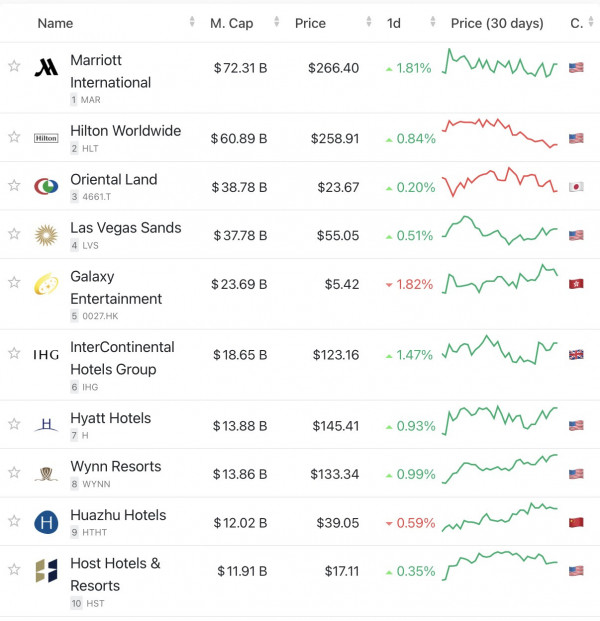Click the Las Vegas Sands 30-day price chart

501,232
